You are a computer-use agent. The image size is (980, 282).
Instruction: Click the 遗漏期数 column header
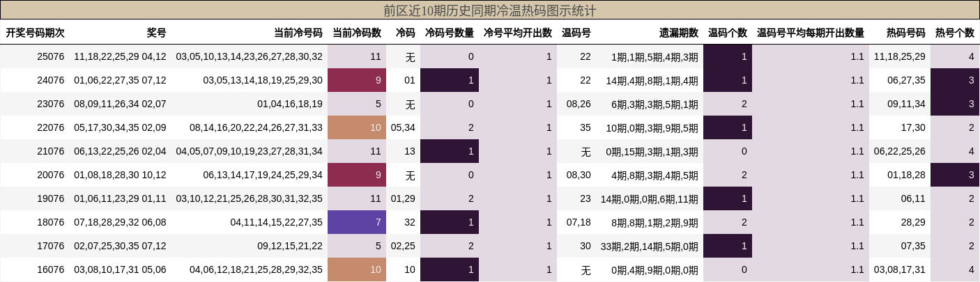click(679, 33)
